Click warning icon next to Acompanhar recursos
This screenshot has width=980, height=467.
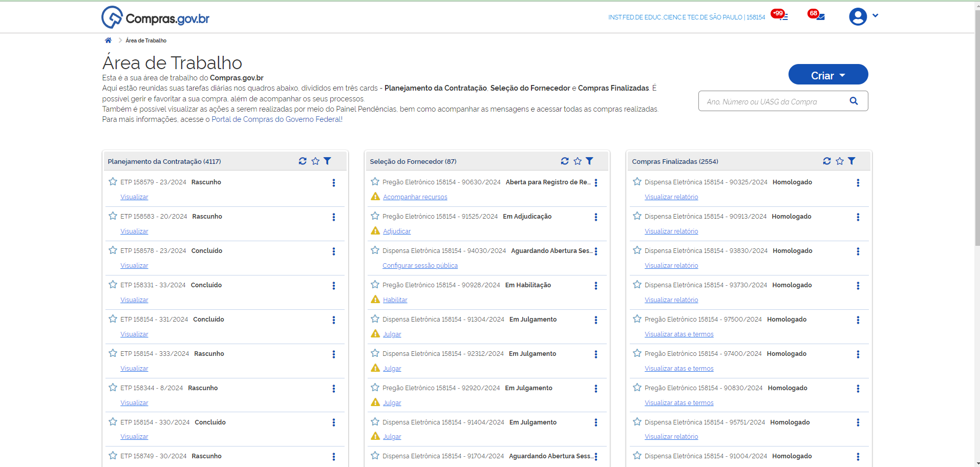click(375, 197)
